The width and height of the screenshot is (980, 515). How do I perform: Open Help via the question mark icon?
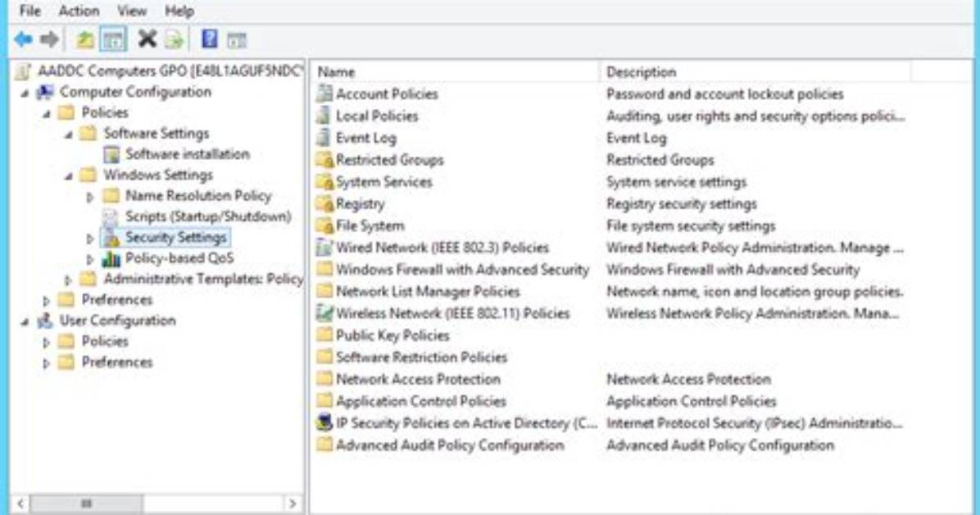tap(210, 39)
